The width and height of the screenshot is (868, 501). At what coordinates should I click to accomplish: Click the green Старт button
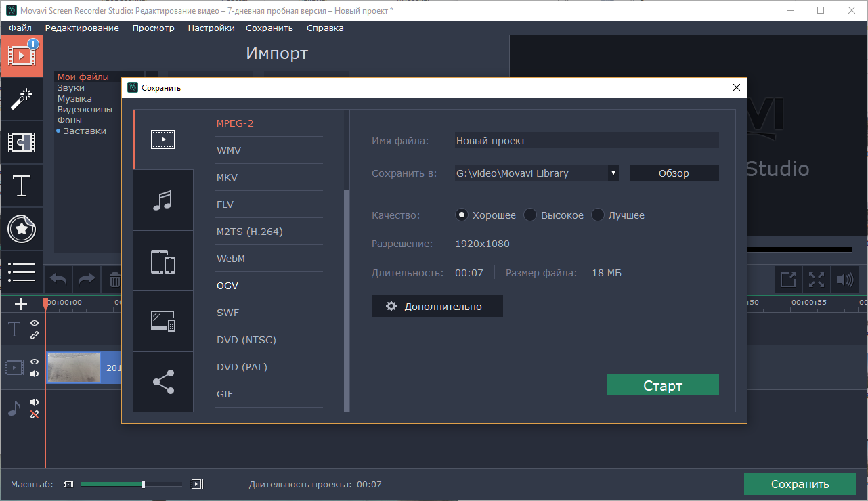tap(662, 385)
